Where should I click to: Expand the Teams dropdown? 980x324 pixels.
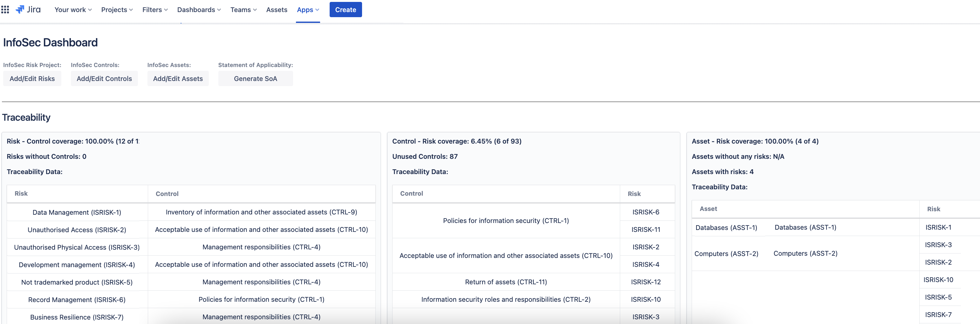coord(243,10)
